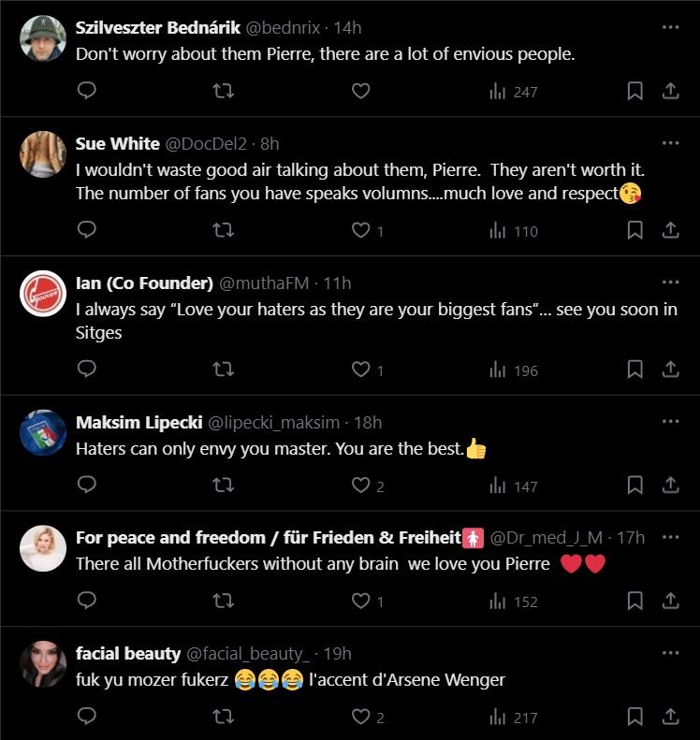Like Maksim Lipecki's tweet

(361, 485)
